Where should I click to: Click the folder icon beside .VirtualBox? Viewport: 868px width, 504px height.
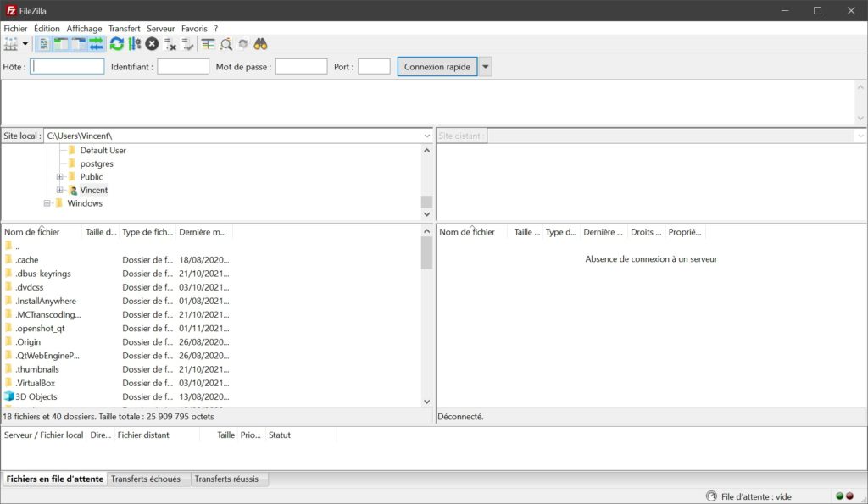(8, 383)
